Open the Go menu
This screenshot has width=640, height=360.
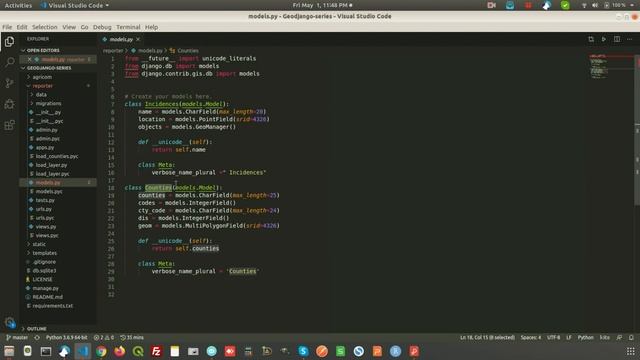(84, 27)
